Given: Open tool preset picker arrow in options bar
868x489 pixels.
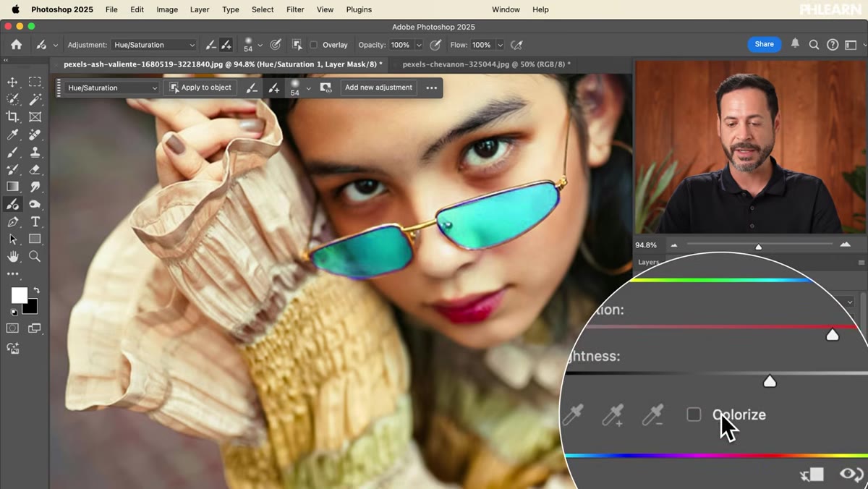Looking at the screenshot, I should point(55,45).
